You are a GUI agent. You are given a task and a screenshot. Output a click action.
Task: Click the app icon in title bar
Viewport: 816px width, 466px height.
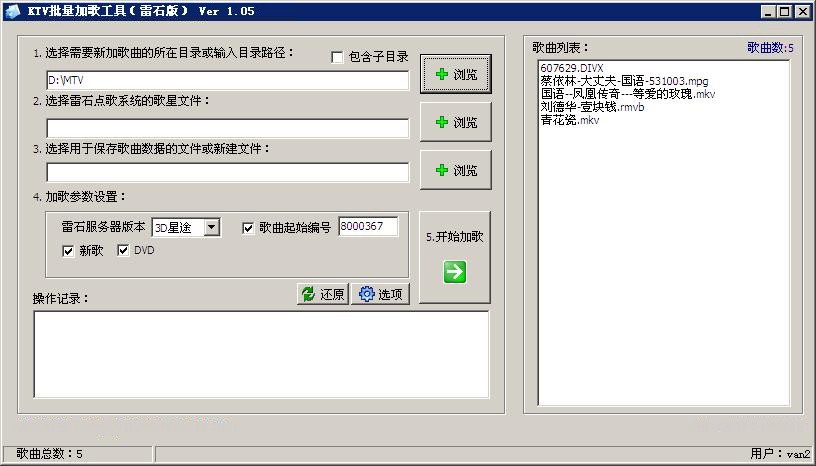pos(12,11)
